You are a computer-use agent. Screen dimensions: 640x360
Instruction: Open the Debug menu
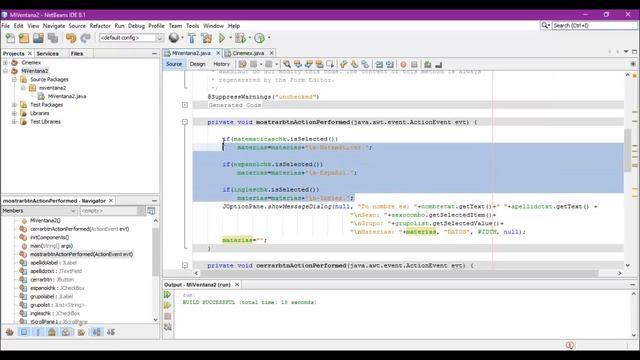click(136, 26)
